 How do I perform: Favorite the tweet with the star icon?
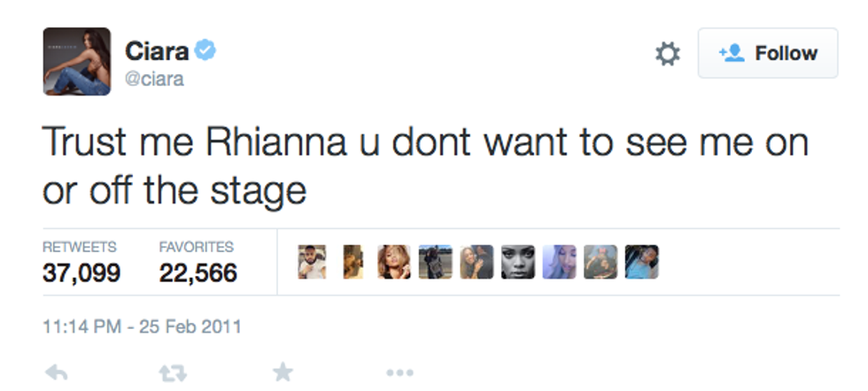coord(283,372)
